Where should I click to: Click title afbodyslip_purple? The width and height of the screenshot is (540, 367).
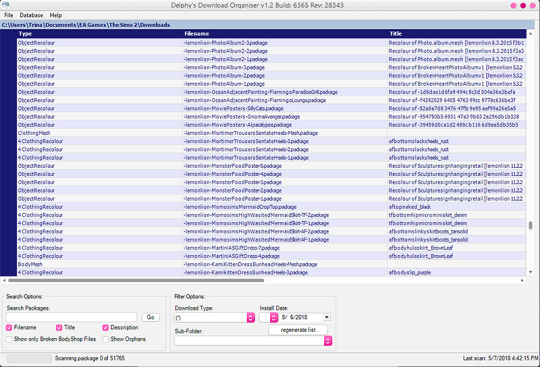(410, 273)
